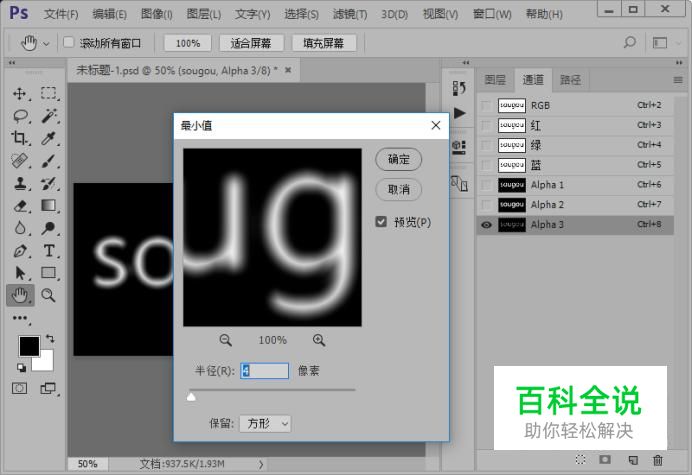Open the History panel icon

click(459, 88)
